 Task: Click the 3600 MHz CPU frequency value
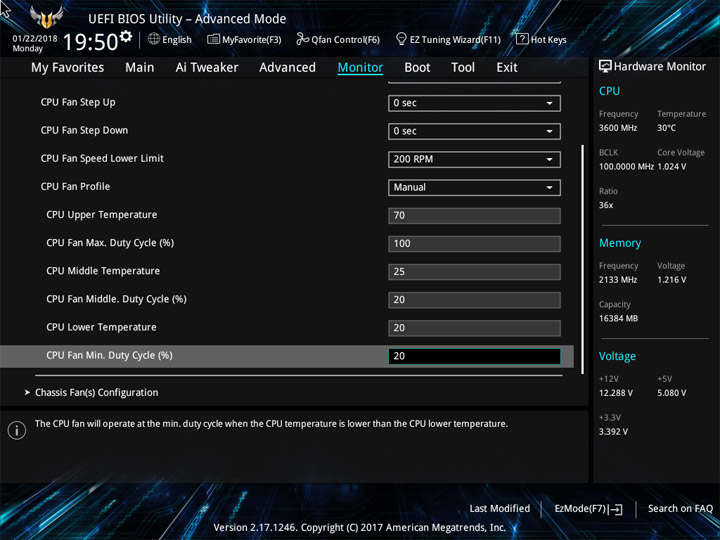tap(618, 128)
